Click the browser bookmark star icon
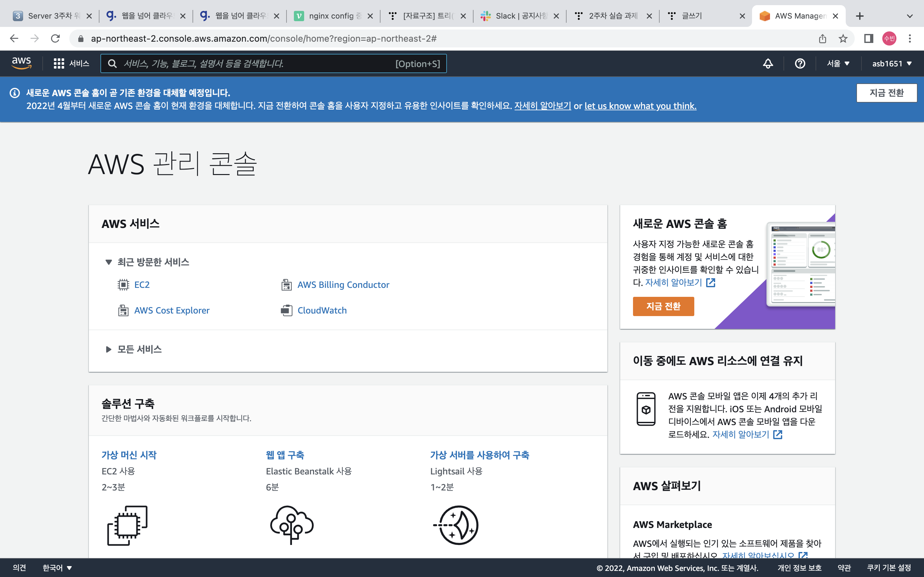924x577 pixels. tap(843, 38)
